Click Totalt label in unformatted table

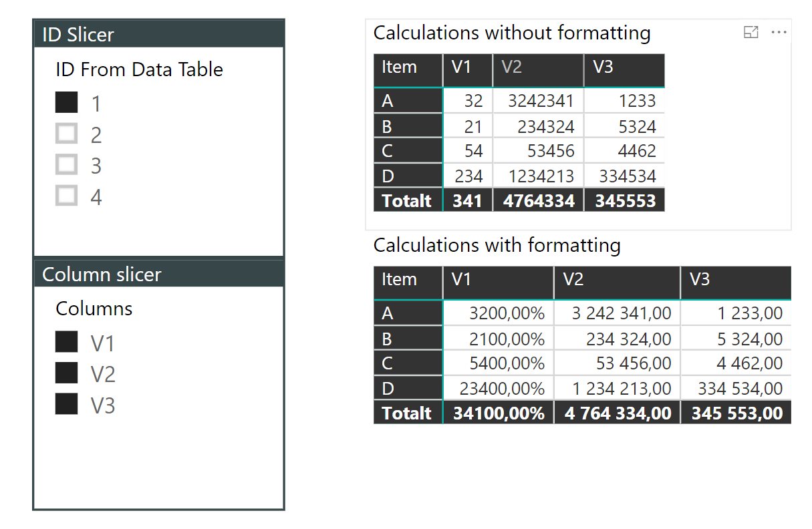tap(407, 200)
